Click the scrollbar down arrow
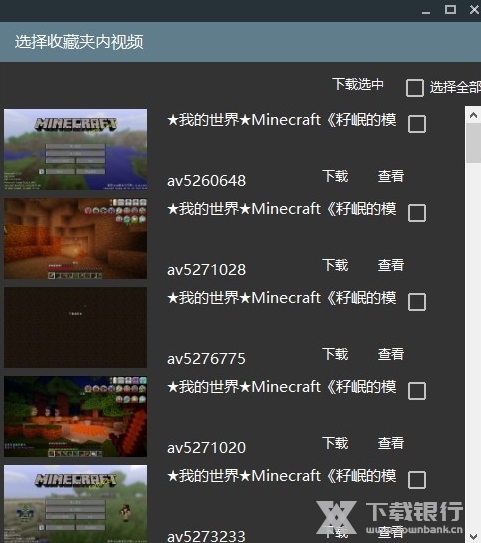The width and height of the screenshot is (481, 543). [x=473, y=536]
